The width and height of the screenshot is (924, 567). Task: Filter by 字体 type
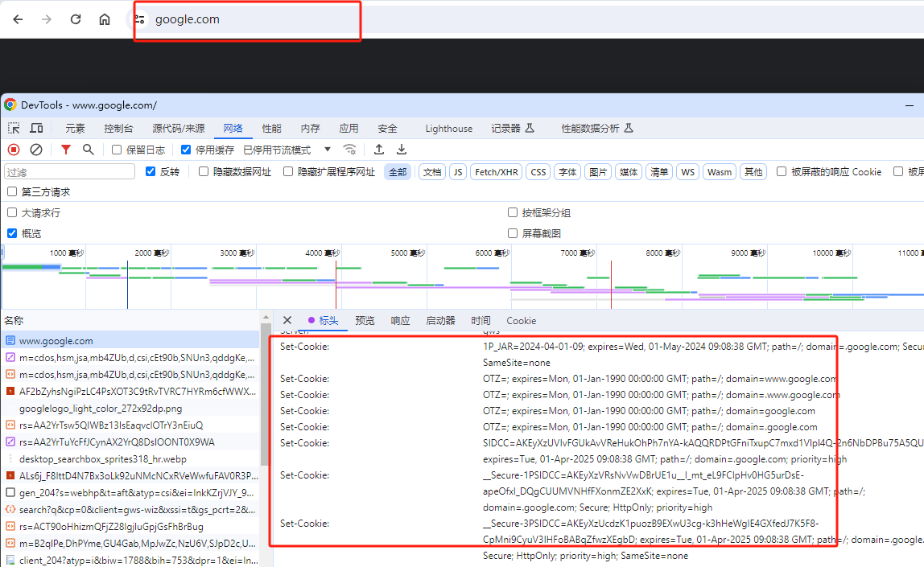(567, 172)
